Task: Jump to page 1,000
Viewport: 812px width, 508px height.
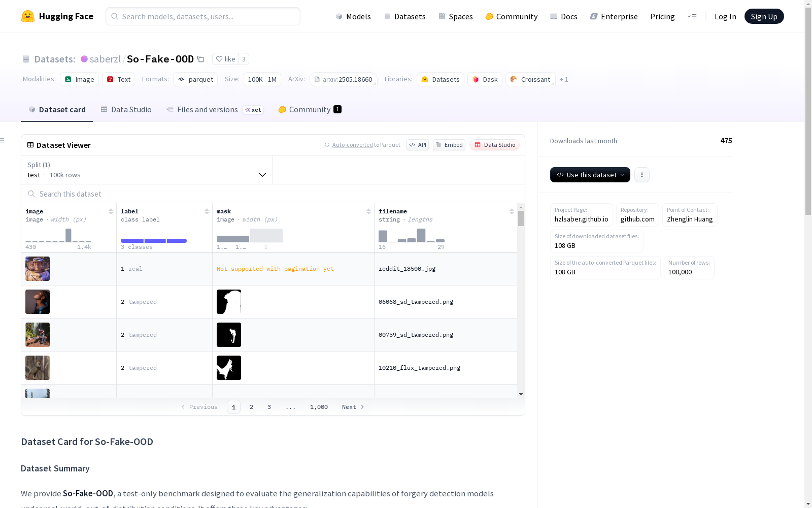Action: [319, 407]
